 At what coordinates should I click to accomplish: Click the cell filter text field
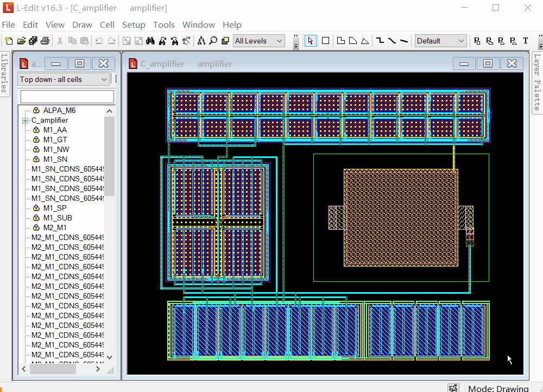[x=67, y=97]
